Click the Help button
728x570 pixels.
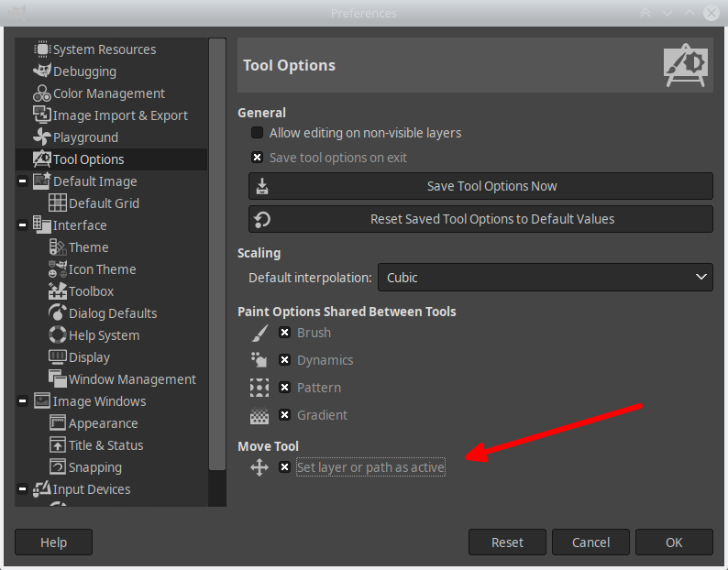tap(53, 543)
